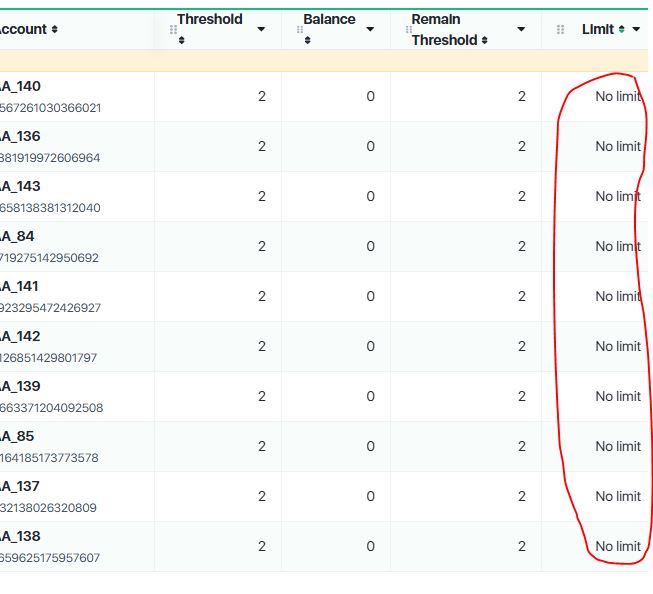653x594 pixels.
Task: Sort the Limit column green sort arrows
Action: point(622,30)
